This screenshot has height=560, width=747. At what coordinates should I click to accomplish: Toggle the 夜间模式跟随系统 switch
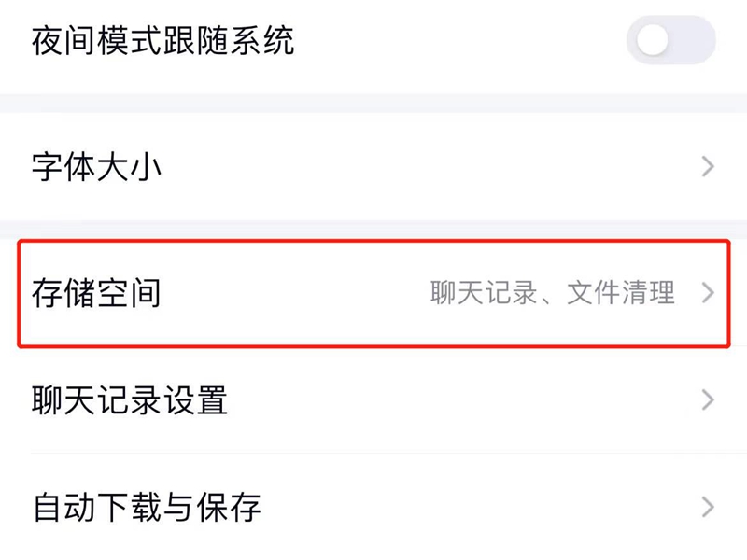coord(670,40)
